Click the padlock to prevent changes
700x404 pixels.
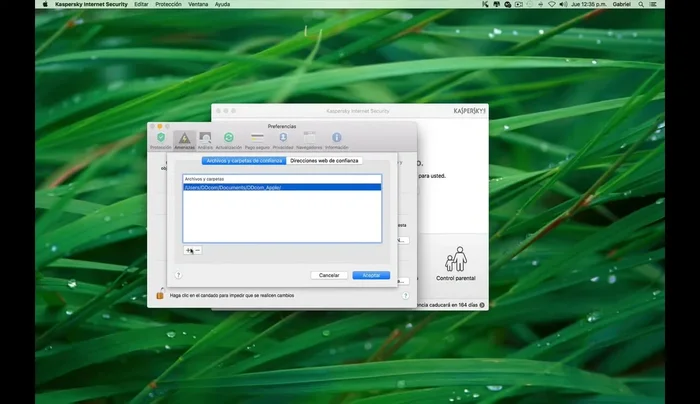click(x=159, y=295)
